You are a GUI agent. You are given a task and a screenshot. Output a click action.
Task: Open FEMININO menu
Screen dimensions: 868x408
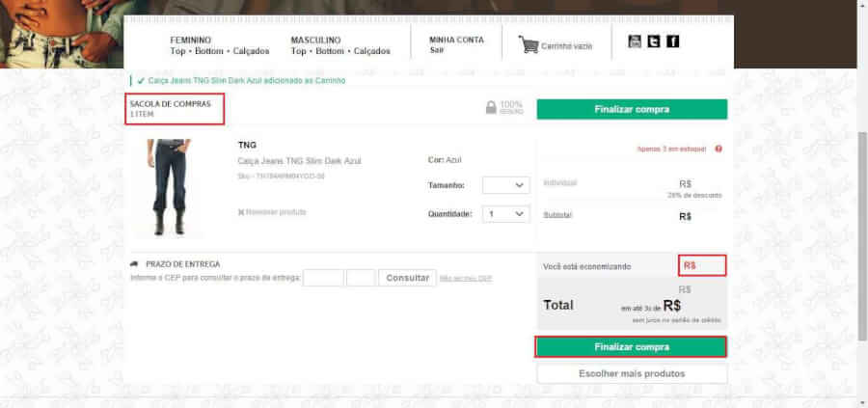pos(190,41)
